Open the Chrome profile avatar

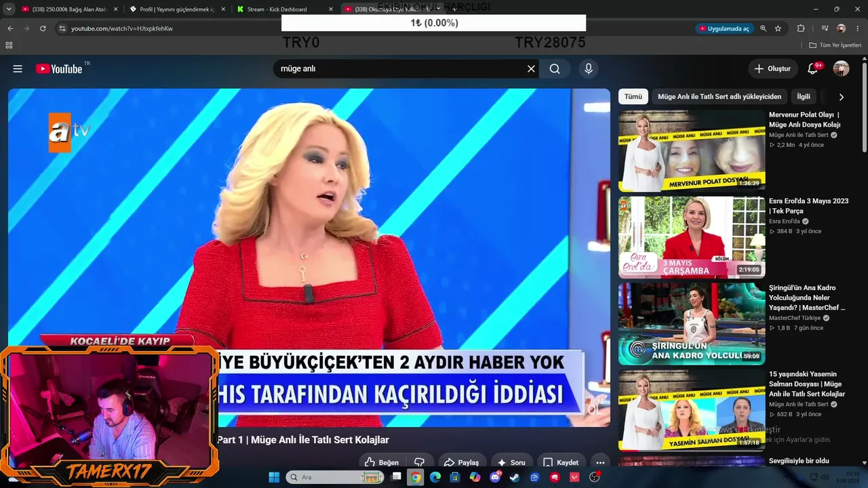pyautogui.click(x=842, y=28)
